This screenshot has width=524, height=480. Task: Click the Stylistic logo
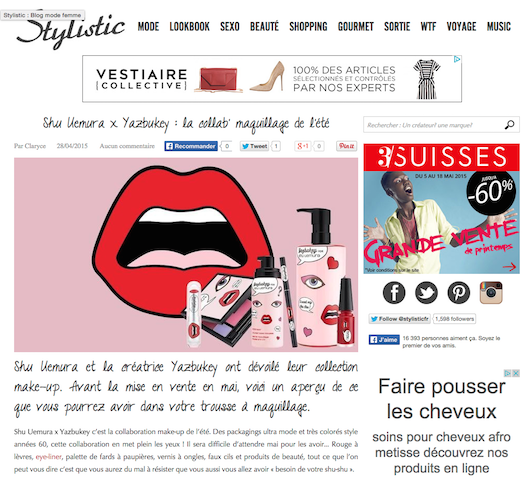pos(71,30)
